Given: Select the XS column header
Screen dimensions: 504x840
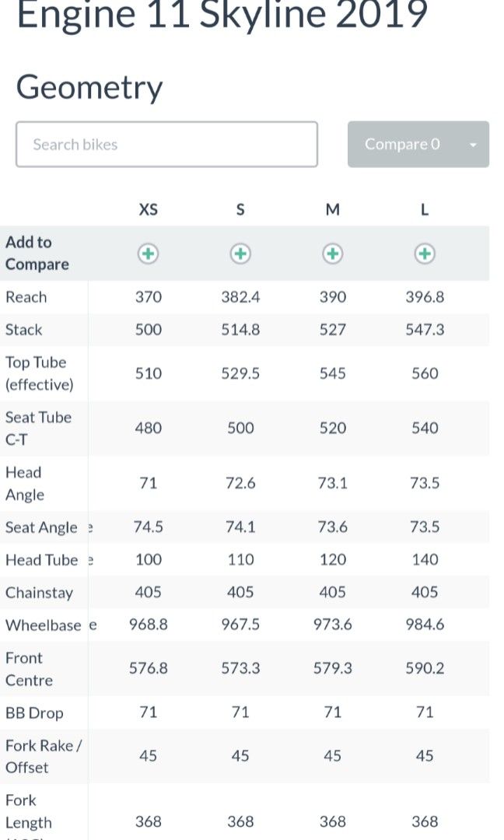Looking at the screenshot, I should tap(148, 210).
